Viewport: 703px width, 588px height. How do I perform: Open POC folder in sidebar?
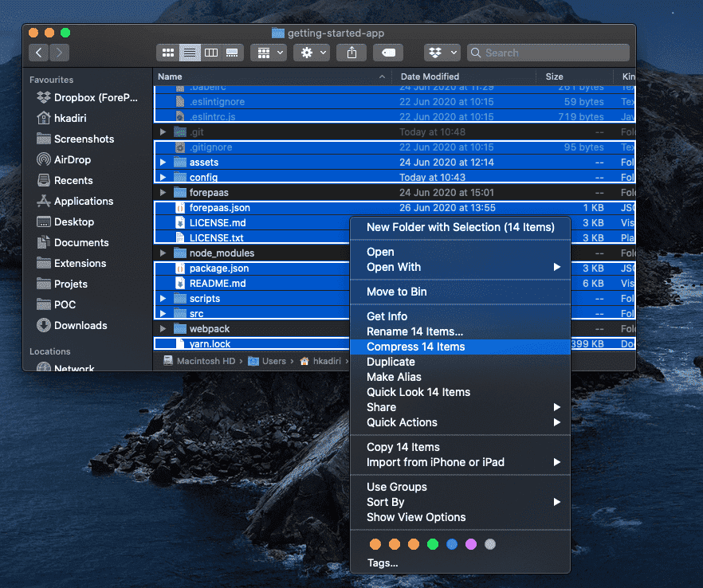click(x=56, y=304)
